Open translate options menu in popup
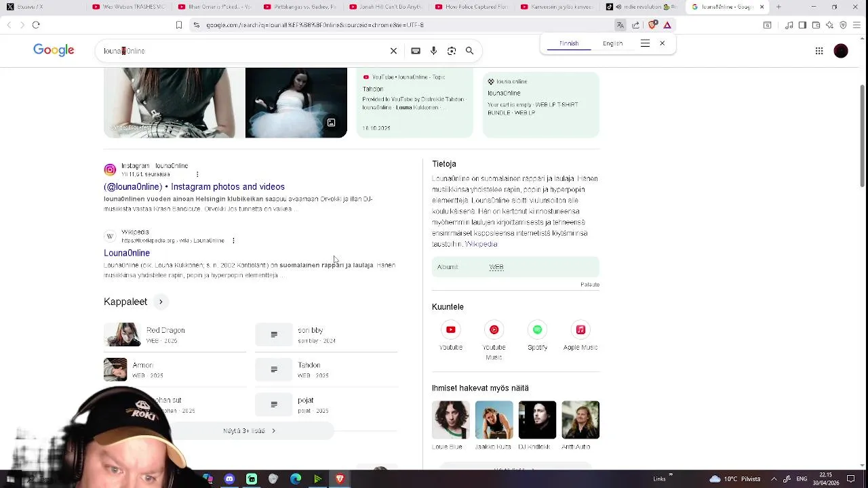868x488 pixels. click(645, 43)
